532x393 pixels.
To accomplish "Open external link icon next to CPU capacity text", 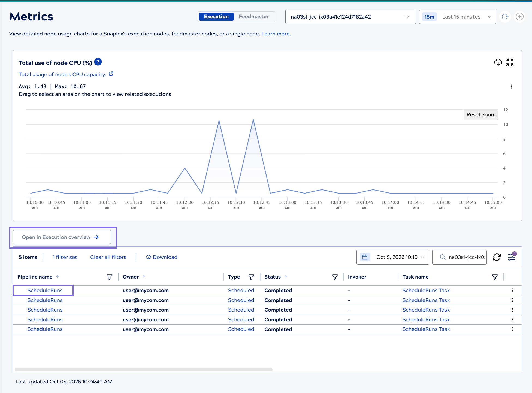I will 111,74.
